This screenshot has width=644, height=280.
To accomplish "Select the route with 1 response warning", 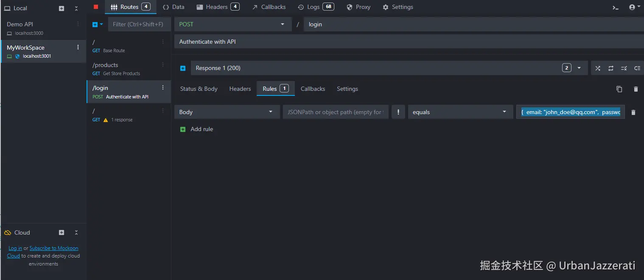I will 129,115.
